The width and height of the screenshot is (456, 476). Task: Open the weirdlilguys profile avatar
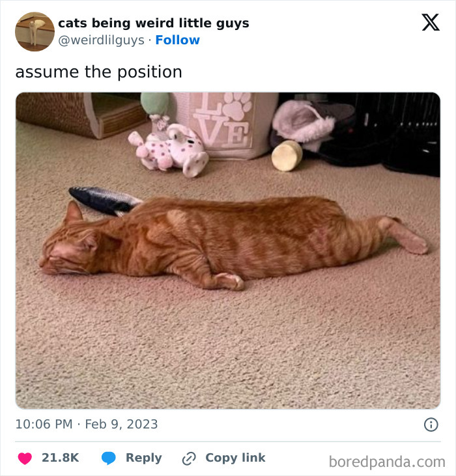35,31
